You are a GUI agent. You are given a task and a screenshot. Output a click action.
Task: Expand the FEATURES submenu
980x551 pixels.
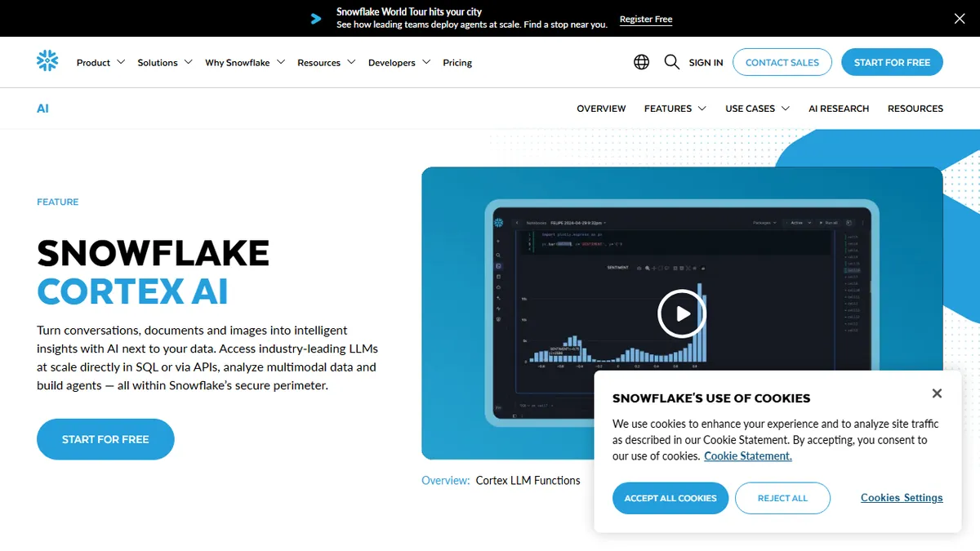click(675, 108)
